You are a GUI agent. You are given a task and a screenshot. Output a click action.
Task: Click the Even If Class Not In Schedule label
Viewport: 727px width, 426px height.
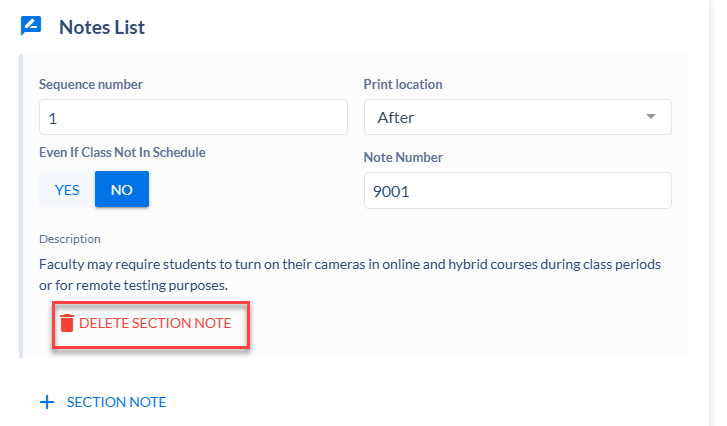click(122, 153)
